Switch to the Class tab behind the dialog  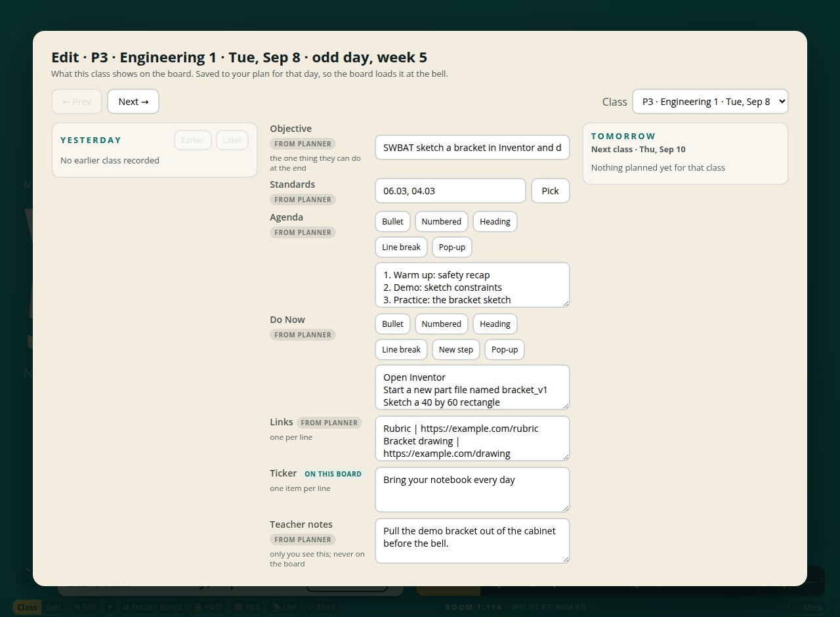[x=27, y=607]
